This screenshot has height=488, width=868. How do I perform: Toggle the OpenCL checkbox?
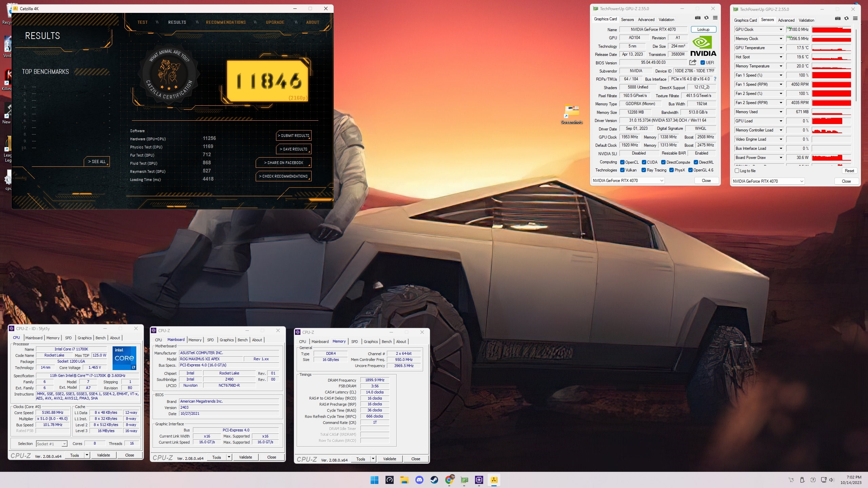[622, 162]
